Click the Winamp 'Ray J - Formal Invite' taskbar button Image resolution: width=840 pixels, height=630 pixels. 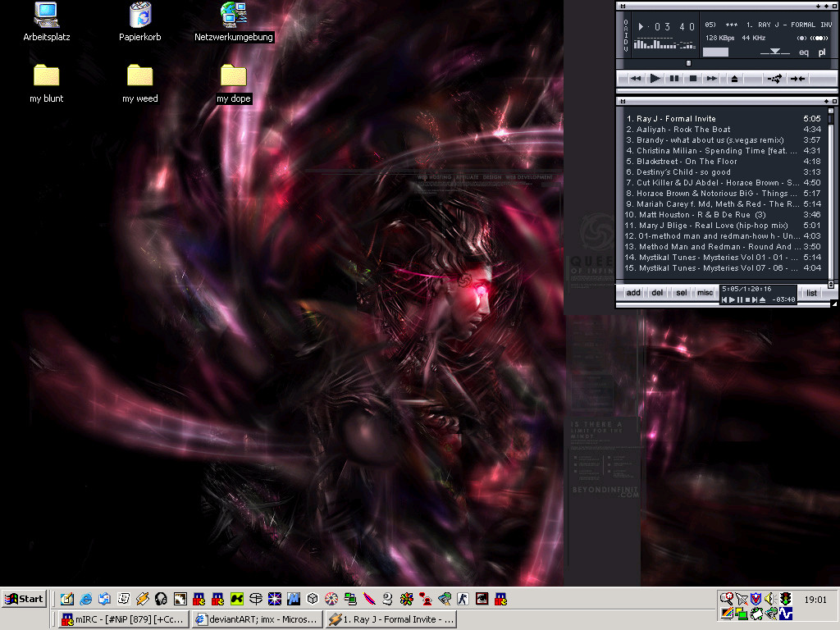pos(391,619)
